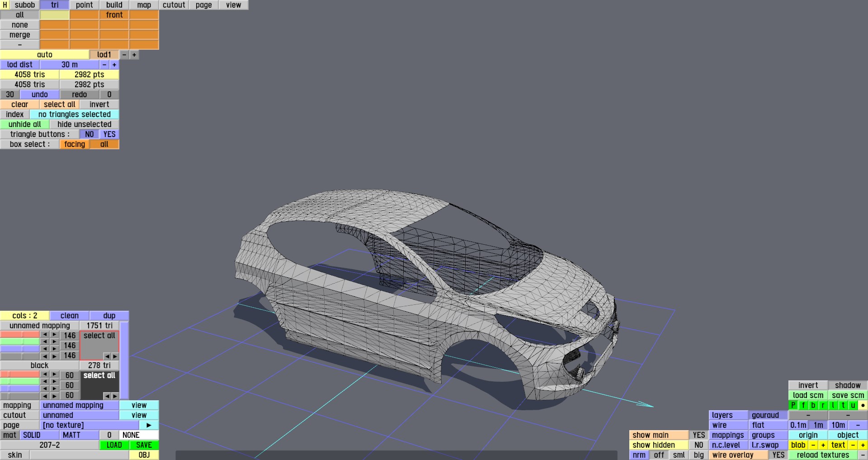Click the reload textures button

[823, 455]
